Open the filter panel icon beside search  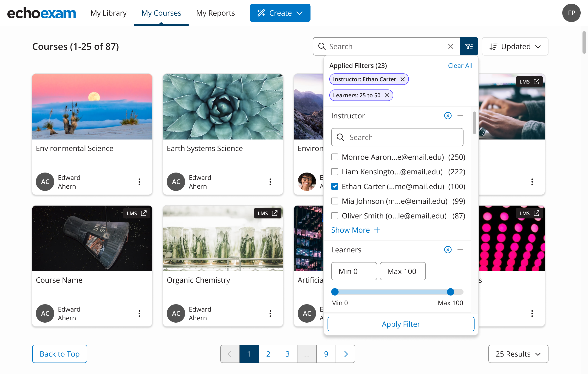(469, 46)
